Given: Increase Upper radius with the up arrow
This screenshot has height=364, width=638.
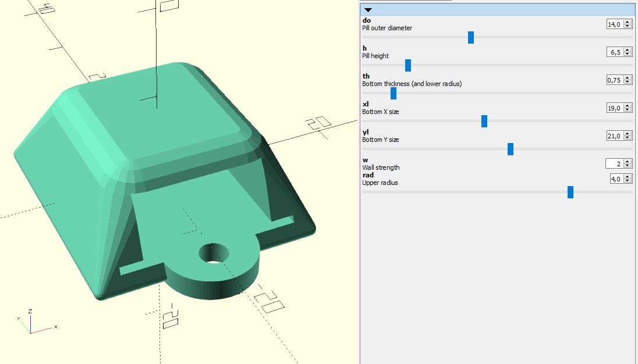Looking at the screenshot, I should [x=628, y=177].
